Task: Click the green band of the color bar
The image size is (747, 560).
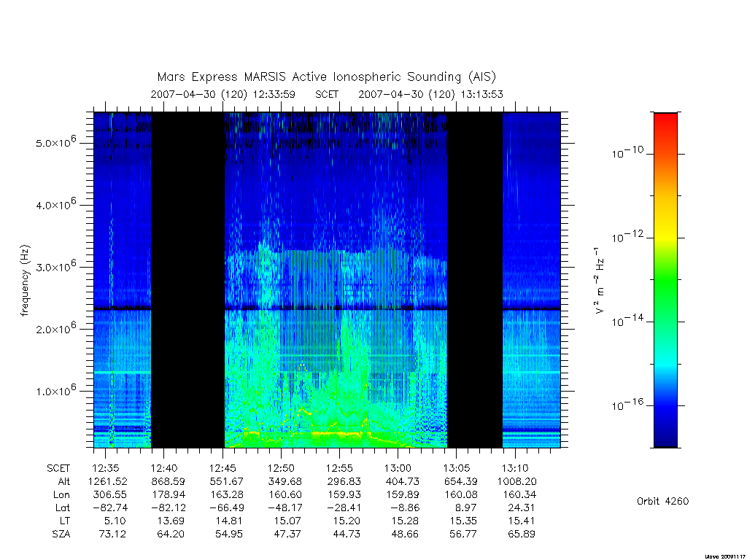Action: pos(665,281)
